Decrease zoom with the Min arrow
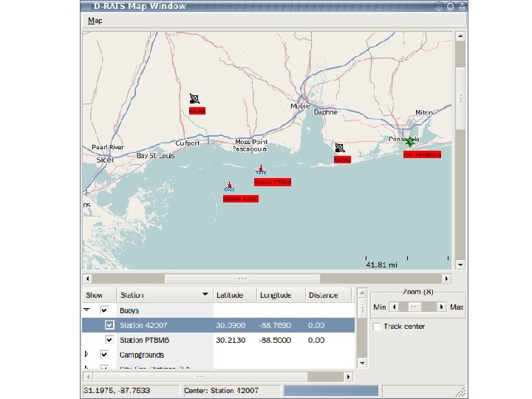Screen dimensions: 532x399 [x=394, y=307]
